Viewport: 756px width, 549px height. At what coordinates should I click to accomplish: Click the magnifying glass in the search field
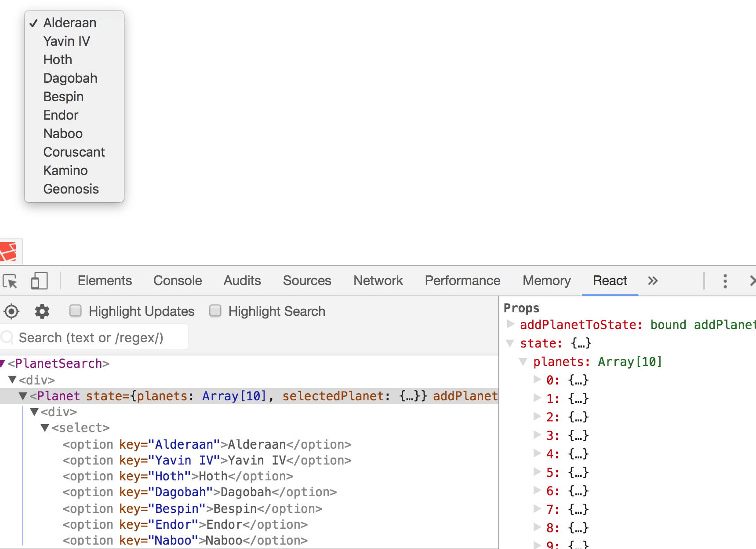coord(7,337)
